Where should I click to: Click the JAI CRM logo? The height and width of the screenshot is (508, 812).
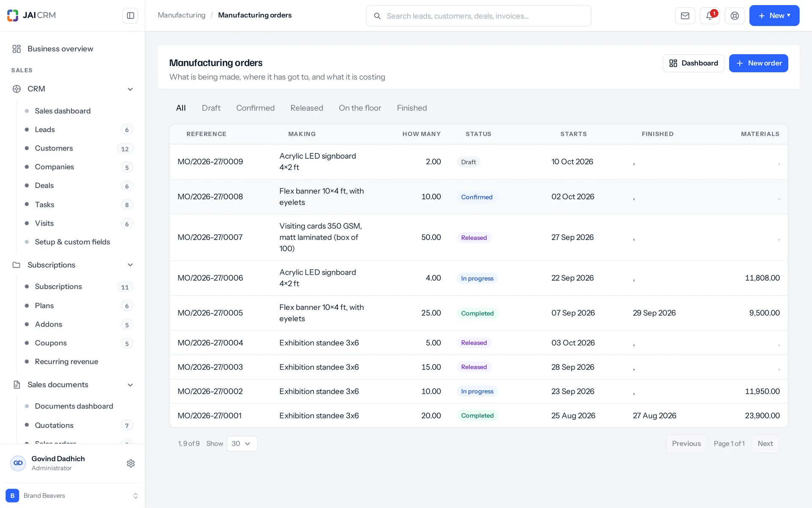click(x=31, y=15)
